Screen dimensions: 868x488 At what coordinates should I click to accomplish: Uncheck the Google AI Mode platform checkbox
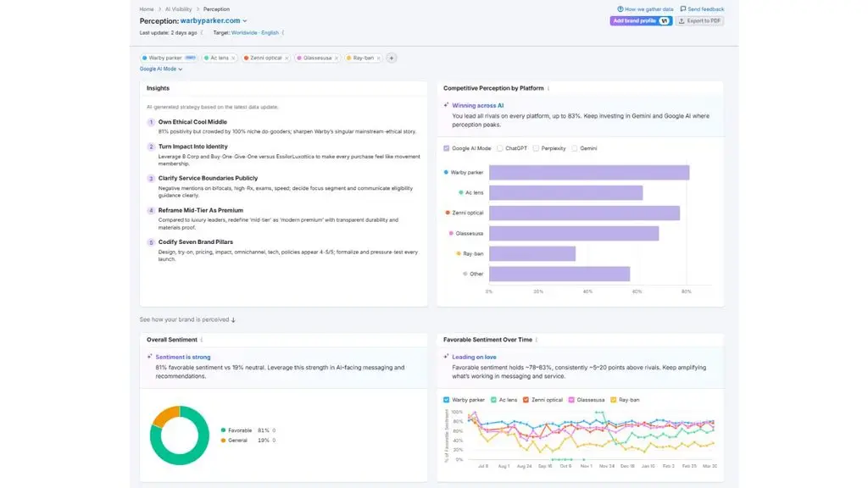[x=446, y=148]
